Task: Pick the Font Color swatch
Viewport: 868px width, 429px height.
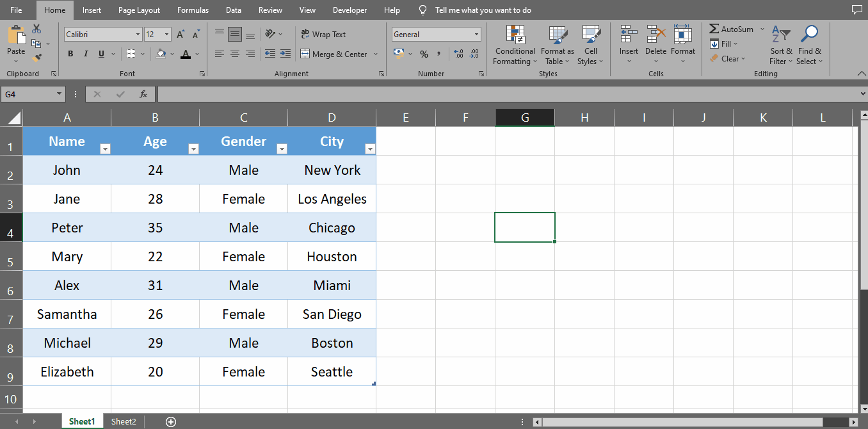Action: pos(186,54)
